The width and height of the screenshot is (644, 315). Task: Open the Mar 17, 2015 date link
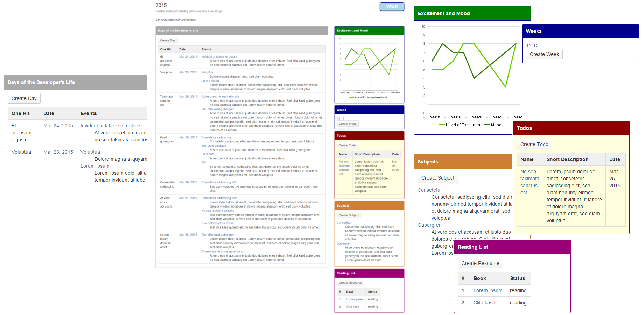point(188,198)
